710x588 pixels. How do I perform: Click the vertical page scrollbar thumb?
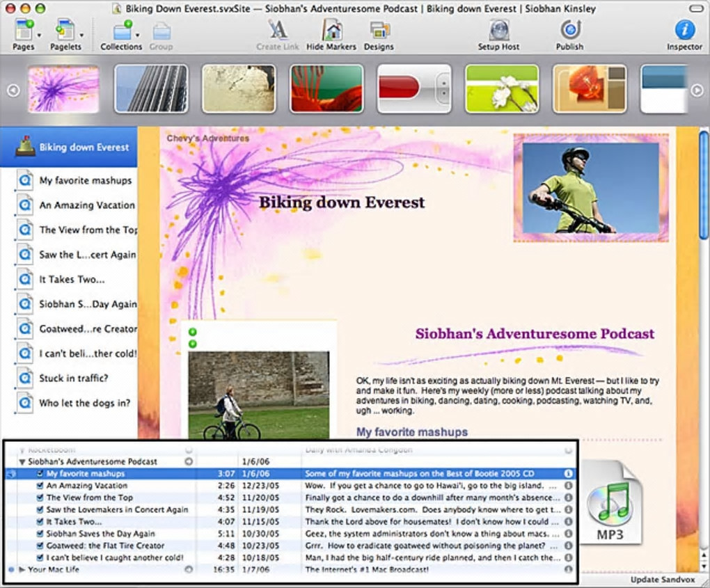coord(704,184)
